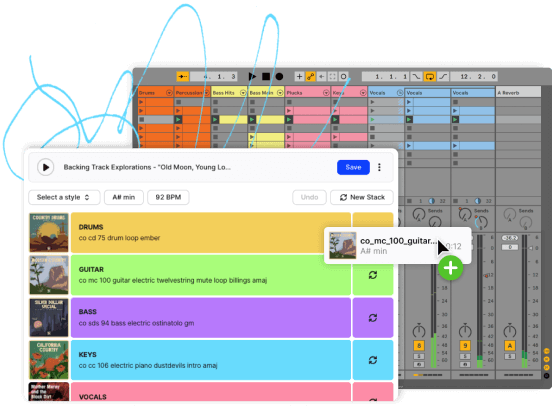
Task: Refresh the BASS layer sample
Action: (373, 318)
